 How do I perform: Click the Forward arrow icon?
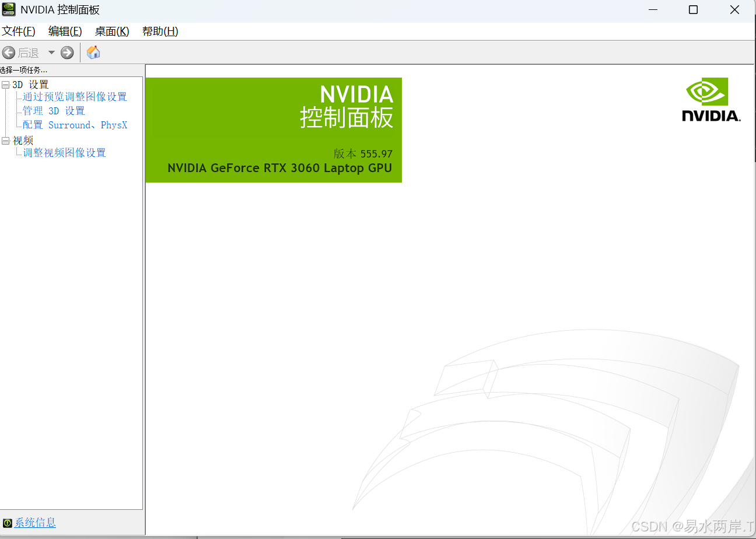67,52
